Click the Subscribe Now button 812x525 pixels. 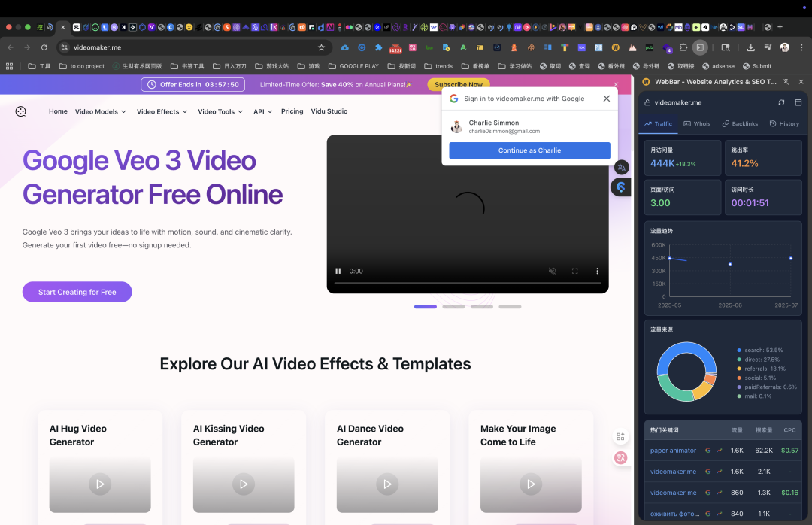click(x=459, y=84)
